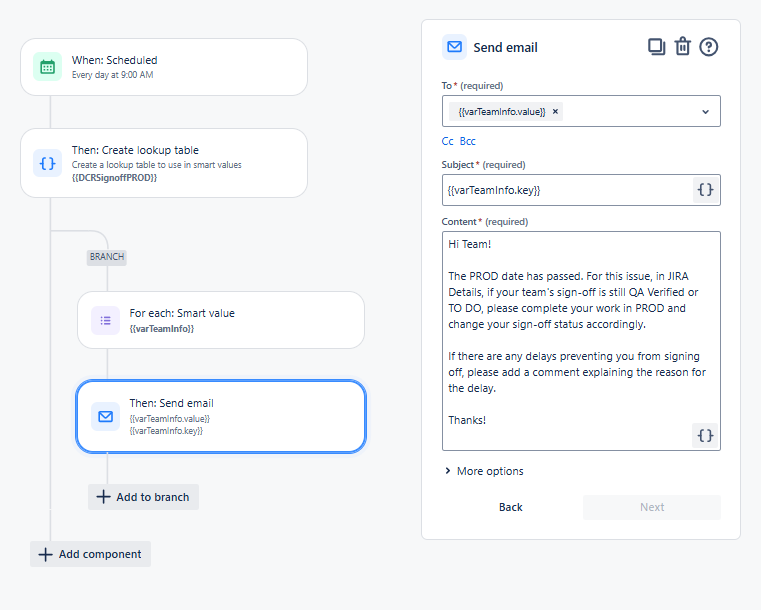Insert smart value in Subject field braces icon

point(705,190)
